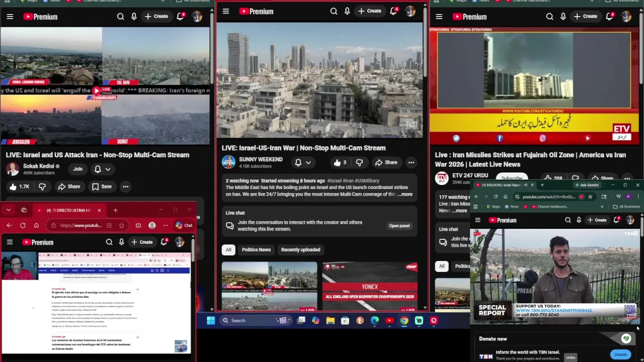The image size is (644, 362).
Task: Select the Politics News chip
Action: [256, 250]
